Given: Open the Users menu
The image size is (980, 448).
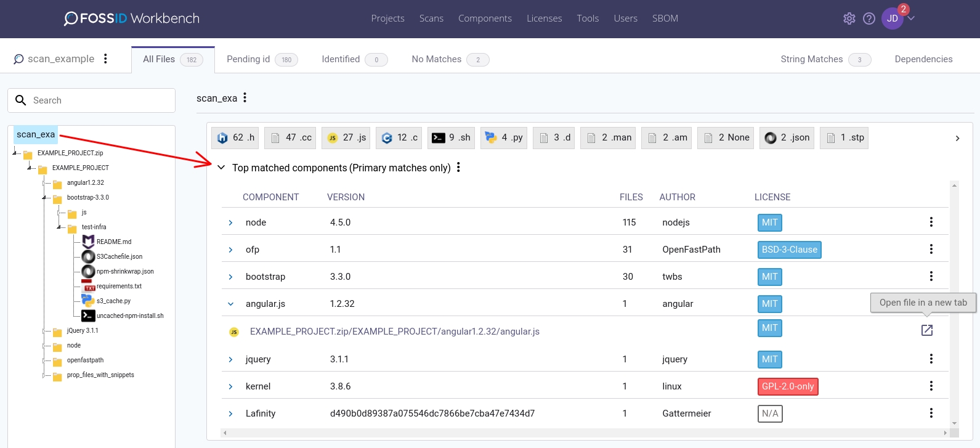Looking at the screenshot, I should click(625, 18).
